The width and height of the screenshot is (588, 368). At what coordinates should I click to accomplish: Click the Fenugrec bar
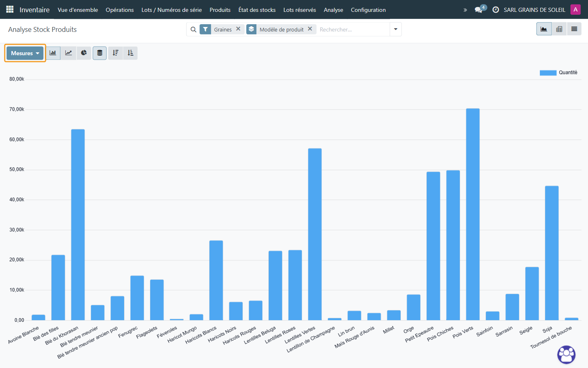(137, 298)
